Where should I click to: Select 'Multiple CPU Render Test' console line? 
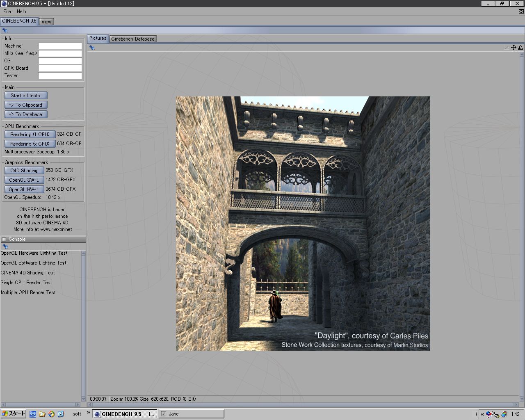tap(28, 292)
